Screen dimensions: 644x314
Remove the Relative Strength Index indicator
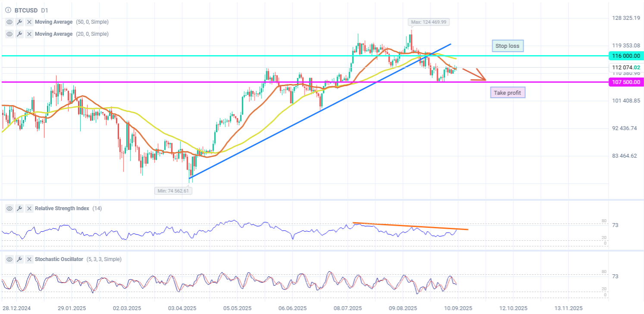[29, 208]
